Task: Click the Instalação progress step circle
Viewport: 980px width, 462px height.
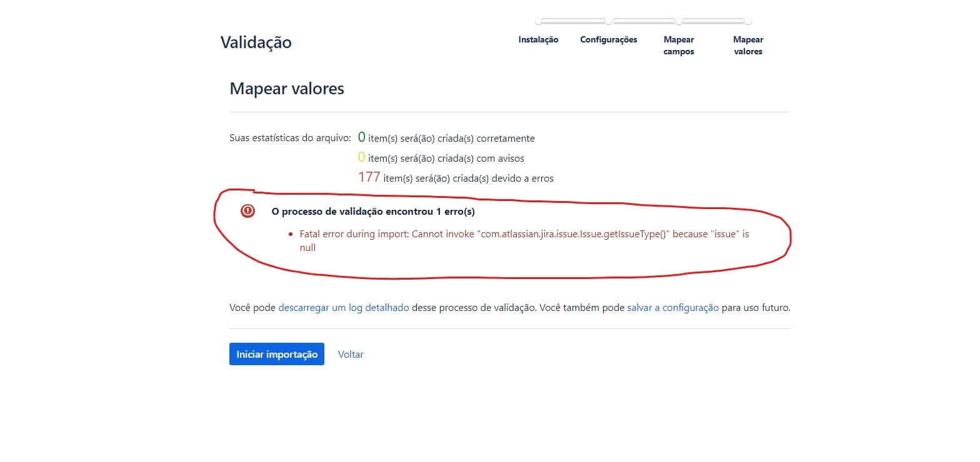Action: (x=538, y=21)
